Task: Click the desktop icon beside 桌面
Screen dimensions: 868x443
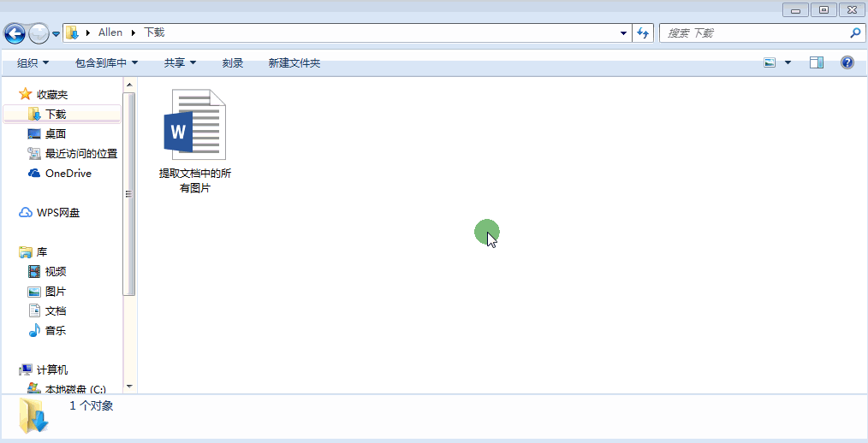Action: pyautogui.click(x=34, y=133)
